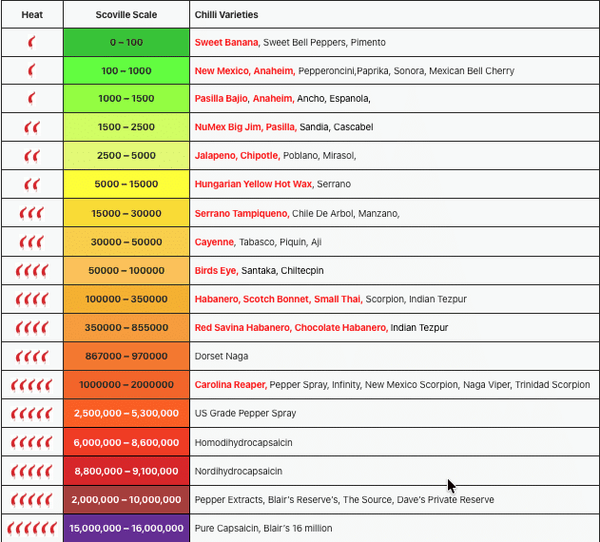
Task: Click the 350000 – 855000 scale cell
Action: [126, 328]
